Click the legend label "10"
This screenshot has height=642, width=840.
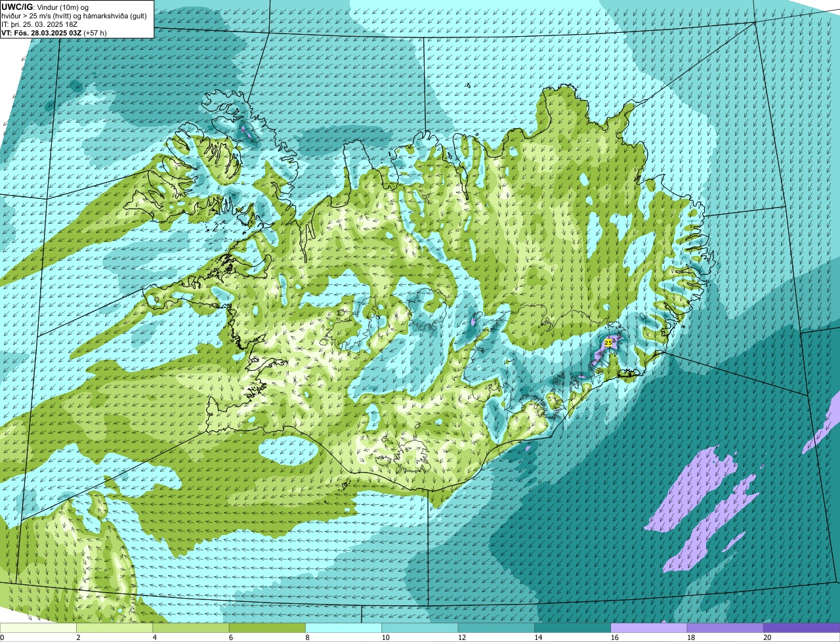385,637
